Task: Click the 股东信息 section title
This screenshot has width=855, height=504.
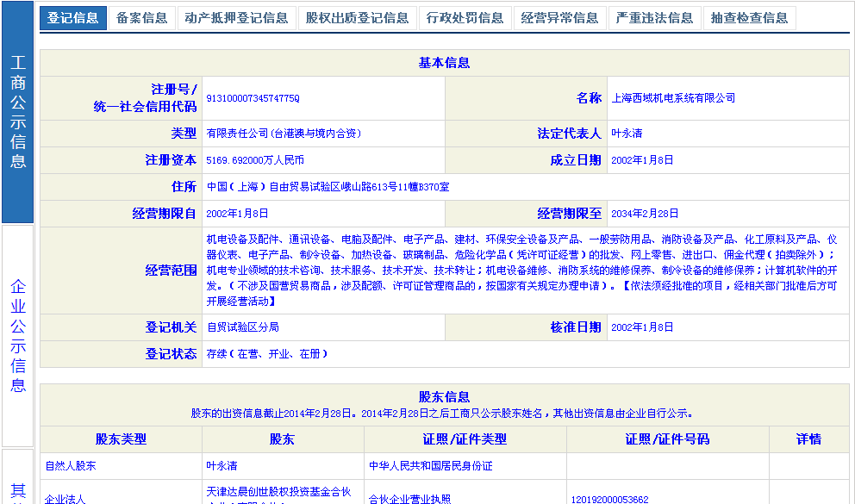Action: (444, 397)
